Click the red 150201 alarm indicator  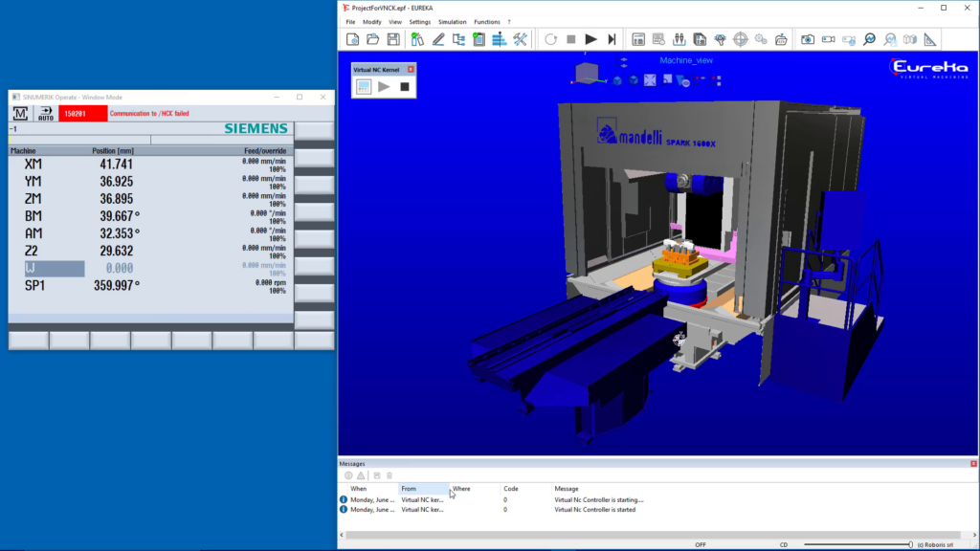pos(82,113)
